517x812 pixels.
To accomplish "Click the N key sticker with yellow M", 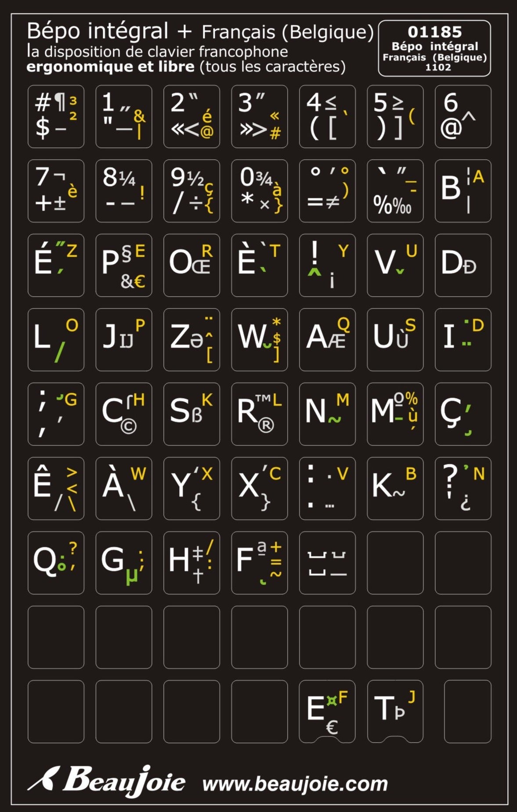I will click(327, 414).
